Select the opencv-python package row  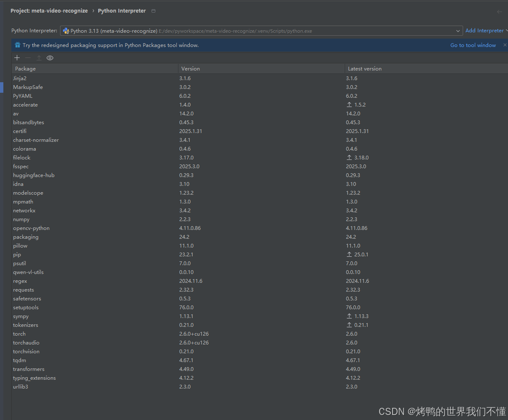pos(260,228)
